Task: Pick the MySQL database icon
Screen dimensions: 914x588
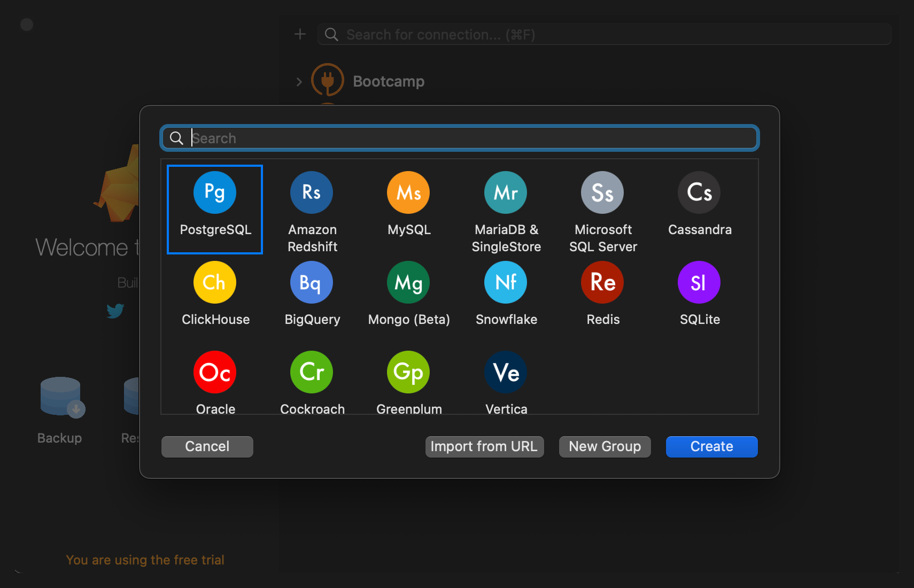Action: point(408,193)
